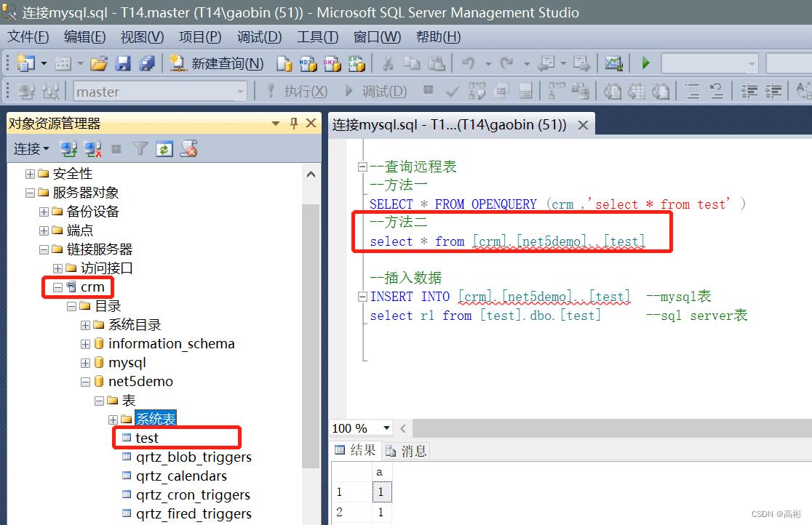Open the 100 % zoom dropdown
812x525 pixels.
click(x=386, y=428)
